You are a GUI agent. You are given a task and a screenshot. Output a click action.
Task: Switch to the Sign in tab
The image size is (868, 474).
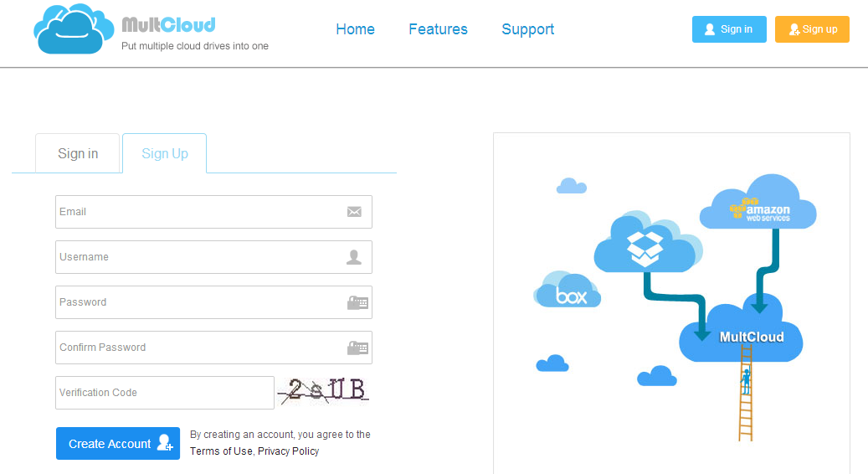(78, 153)
